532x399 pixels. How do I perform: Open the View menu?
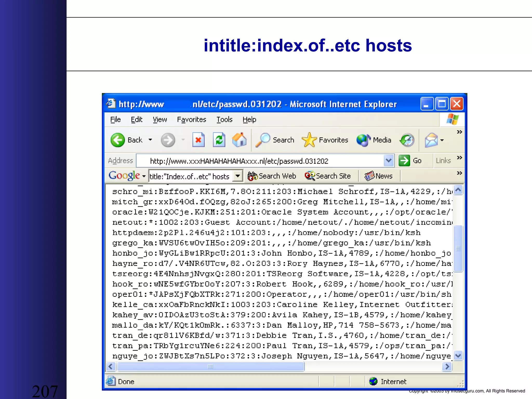[160, 119]
